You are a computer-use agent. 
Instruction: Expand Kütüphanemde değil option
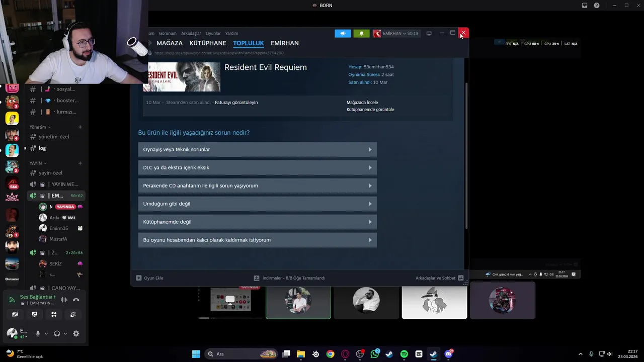pos(258,222)
